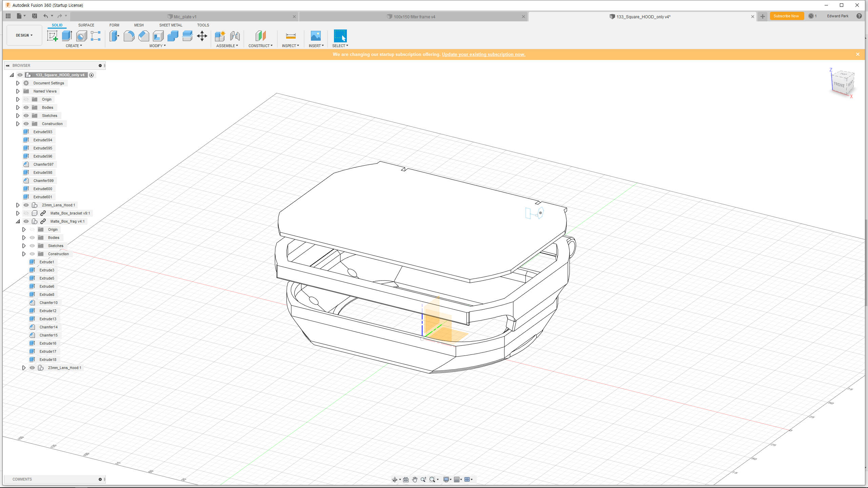Click the Extrude tool in toolbar
This screenshot has height=488, width=868.
click(x=67, y=36)
